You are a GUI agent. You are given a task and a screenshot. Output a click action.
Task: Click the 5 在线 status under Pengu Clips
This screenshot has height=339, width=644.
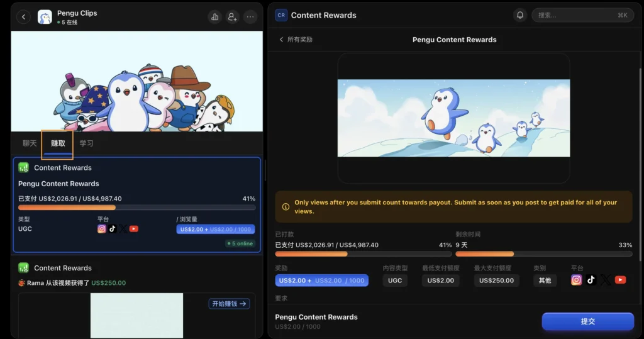pos(67,22)
